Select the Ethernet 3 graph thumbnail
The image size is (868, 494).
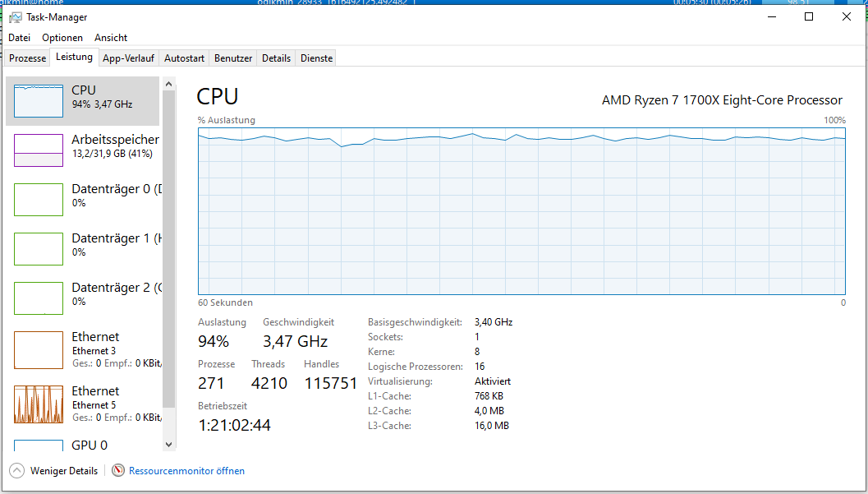coord(39,350)
